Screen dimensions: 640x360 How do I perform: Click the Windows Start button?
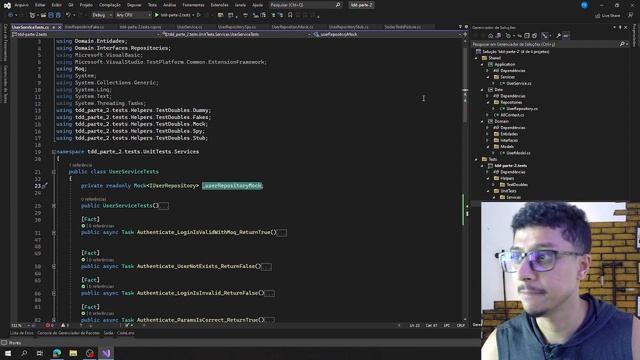[x=8, y=353]
